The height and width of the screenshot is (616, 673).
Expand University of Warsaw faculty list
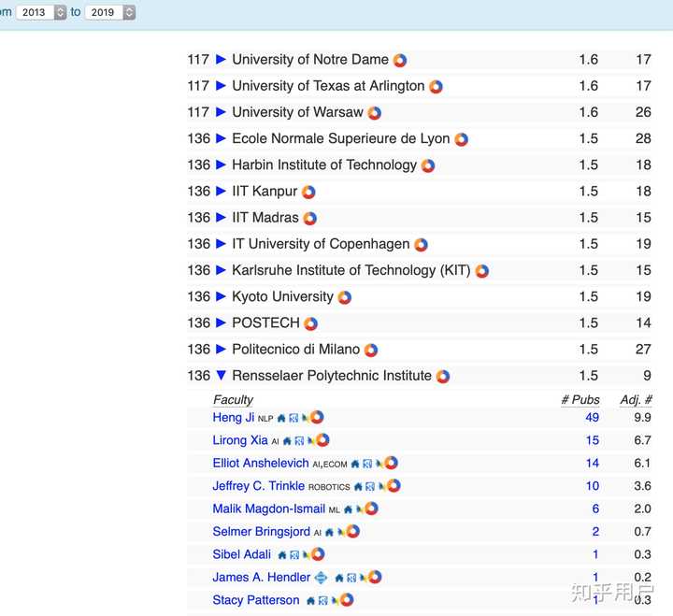221,111
